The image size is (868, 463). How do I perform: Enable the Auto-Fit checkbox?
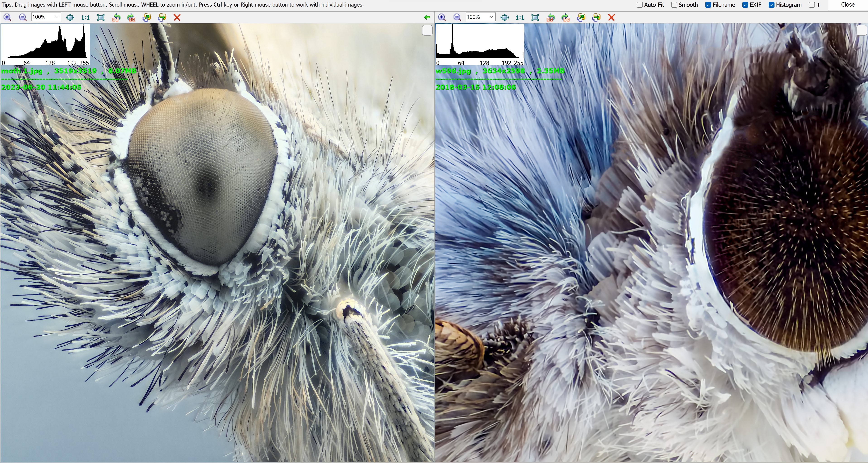point(640,5)
